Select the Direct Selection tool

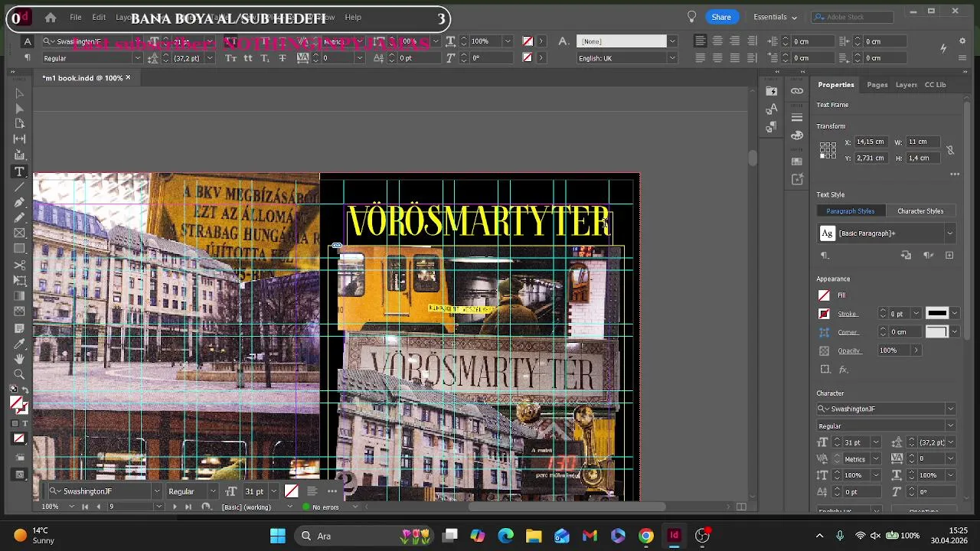click(x=19, y=109)
